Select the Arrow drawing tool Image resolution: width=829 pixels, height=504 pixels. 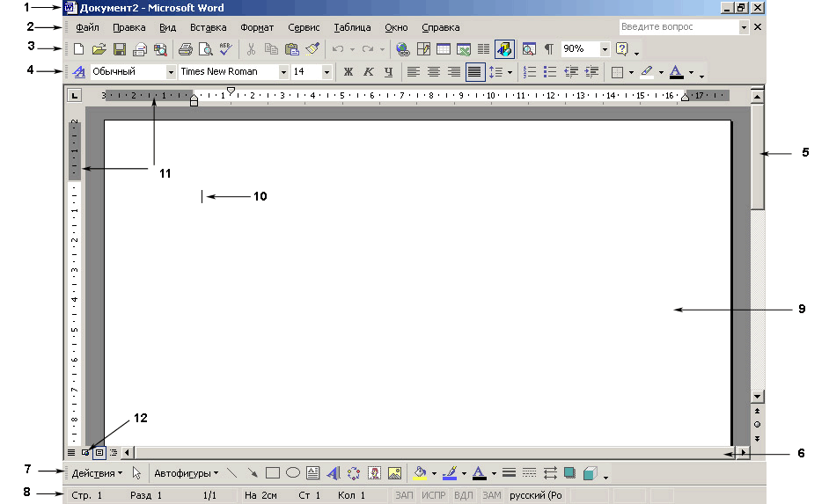click(x=253, y=473)
